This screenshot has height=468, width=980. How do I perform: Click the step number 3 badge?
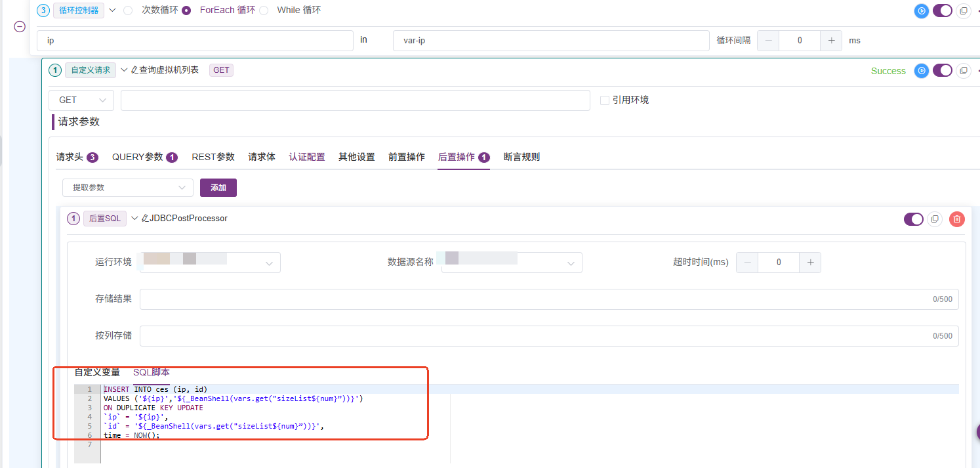(x=43, y=11)
